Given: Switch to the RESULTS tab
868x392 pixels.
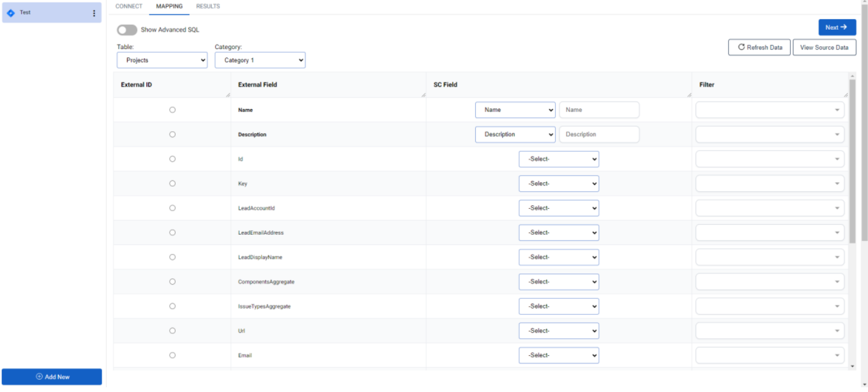Looking at the screenshot, I should tap(208, 6).
